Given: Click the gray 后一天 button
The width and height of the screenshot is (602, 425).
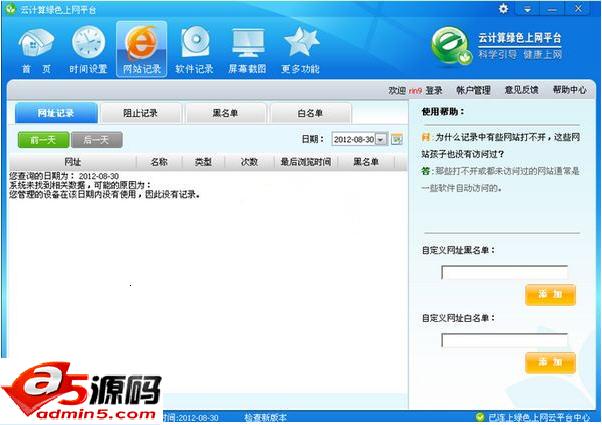Looking at the screenshot, I should pos(97,140).
